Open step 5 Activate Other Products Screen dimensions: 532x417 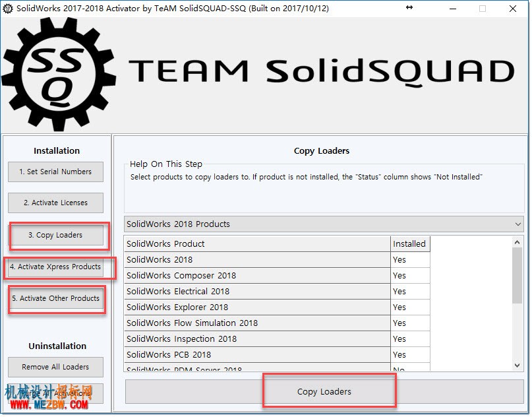[x=55, y=298]
